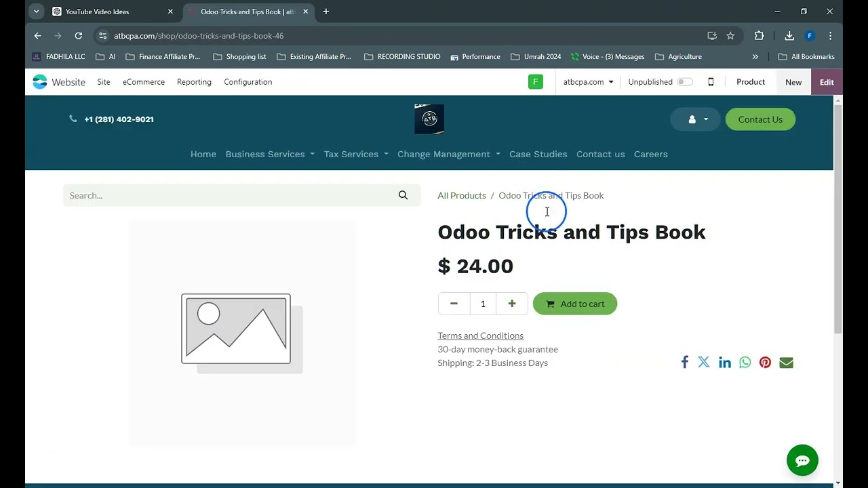Share product on Facebook icon
This screenshot has height=488, width=868.
685,363
